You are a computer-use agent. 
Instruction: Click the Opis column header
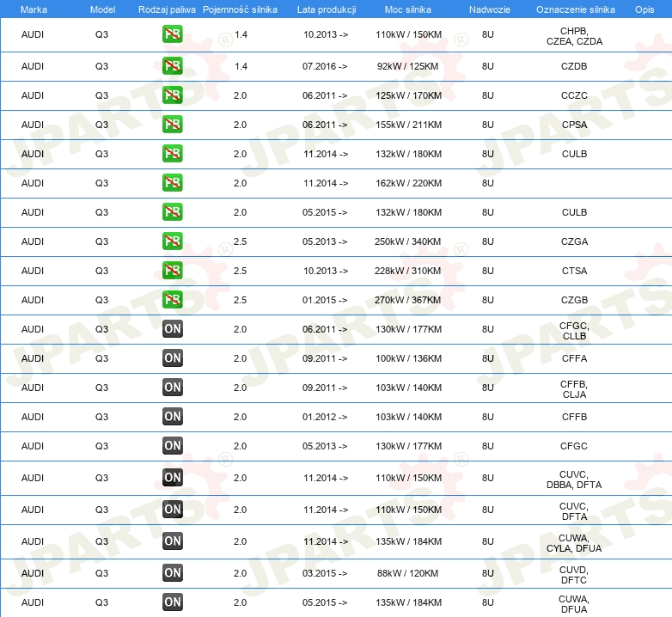[x=645, y=9]
